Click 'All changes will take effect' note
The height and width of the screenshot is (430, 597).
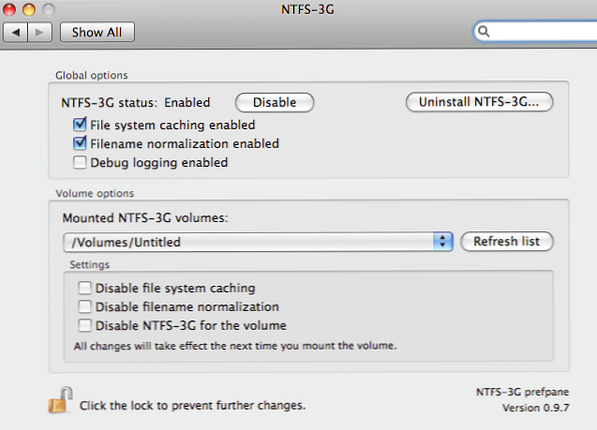(235, 346)
